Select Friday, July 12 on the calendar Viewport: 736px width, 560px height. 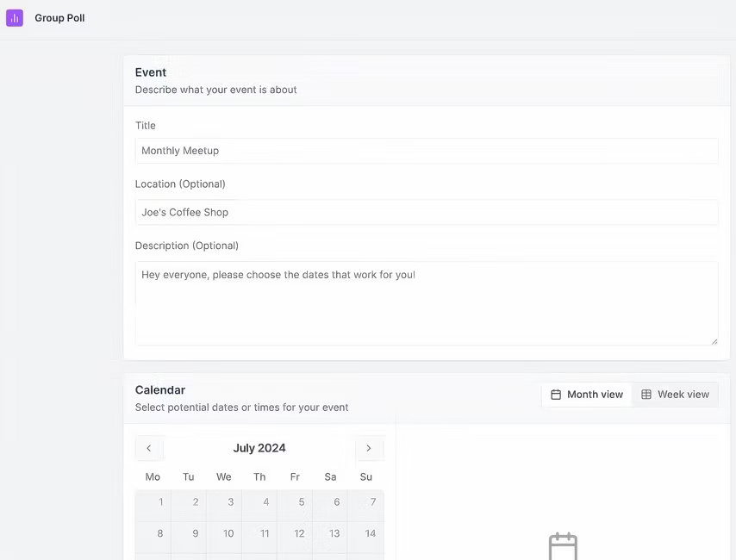pos(297,533)
